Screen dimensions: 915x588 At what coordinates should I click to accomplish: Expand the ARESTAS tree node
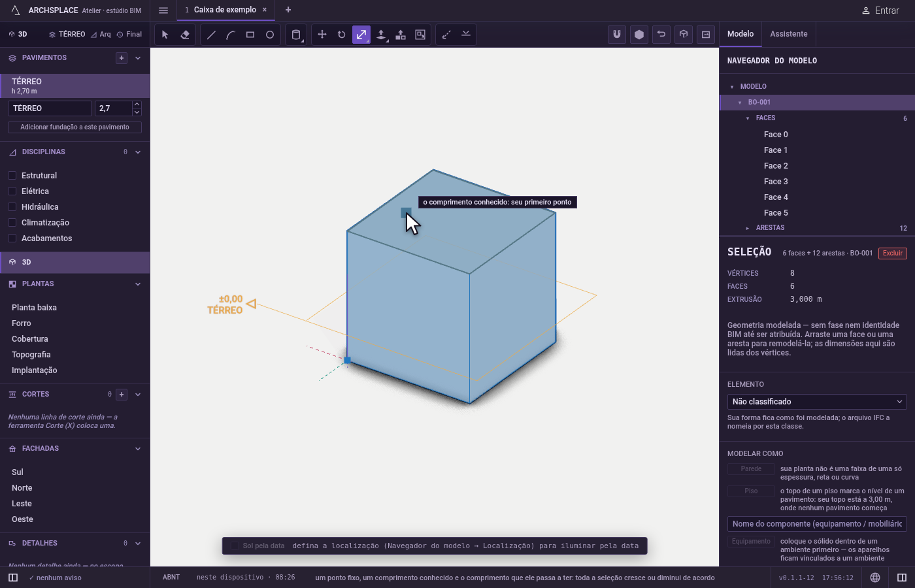[748, 228]
